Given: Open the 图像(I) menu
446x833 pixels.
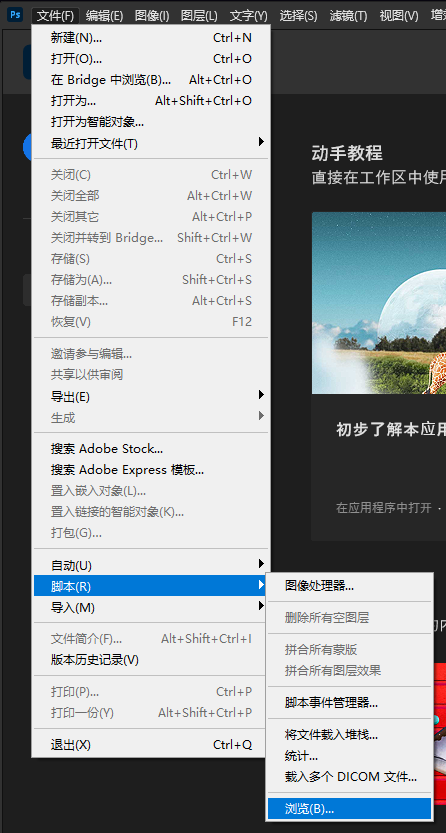Looking at the screenshot, I should [152, 15].
